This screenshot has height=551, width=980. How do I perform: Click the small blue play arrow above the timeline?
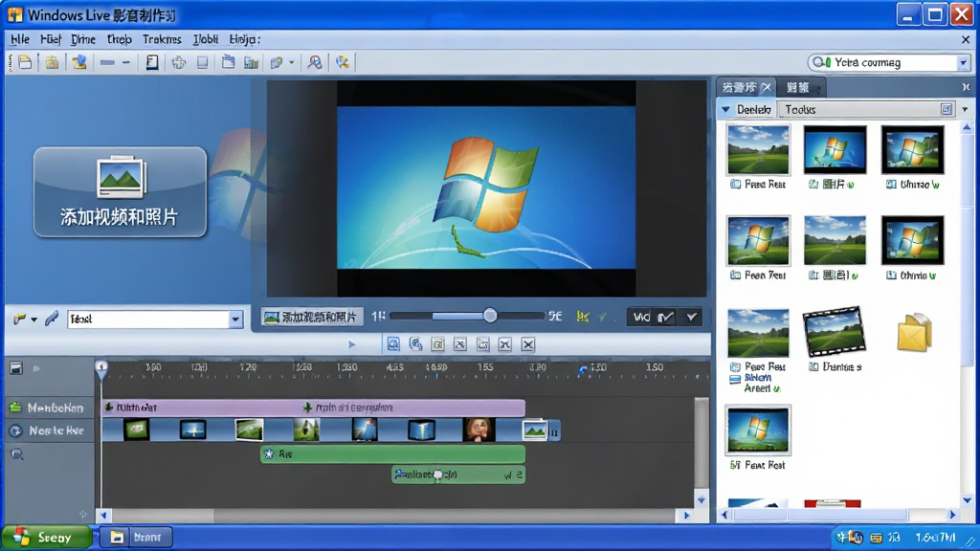(352, 344)
